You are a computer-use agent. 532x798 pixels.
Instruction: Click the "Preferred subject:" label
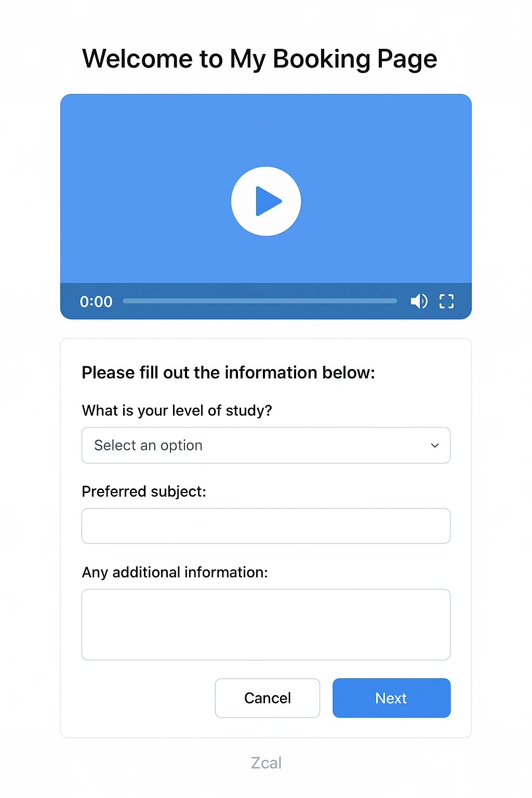(144, 491)
